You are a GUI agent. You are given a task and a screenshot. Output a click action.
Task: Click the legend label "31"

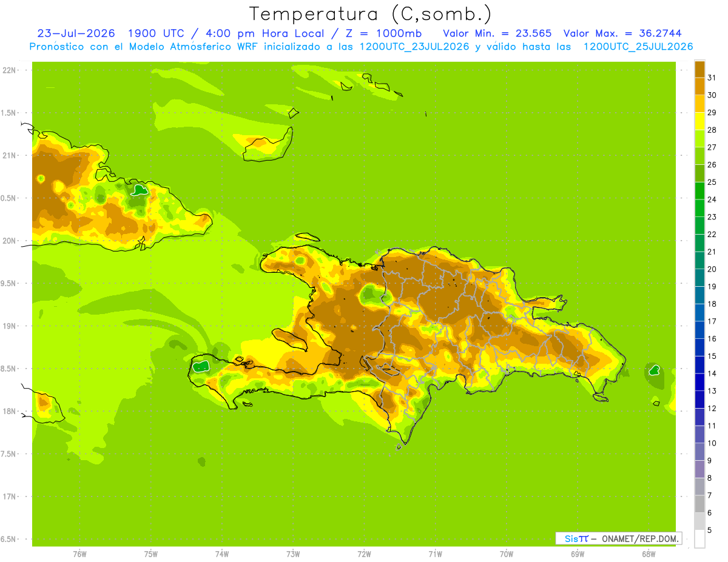click(712, 77)
